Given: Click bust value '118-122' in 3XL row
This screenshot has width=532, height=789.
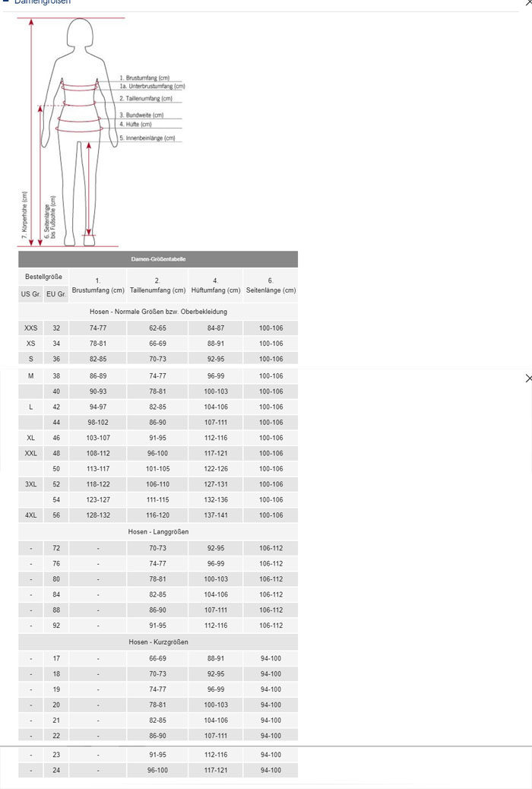Looking at the screenshot, I should coord(98,484).
